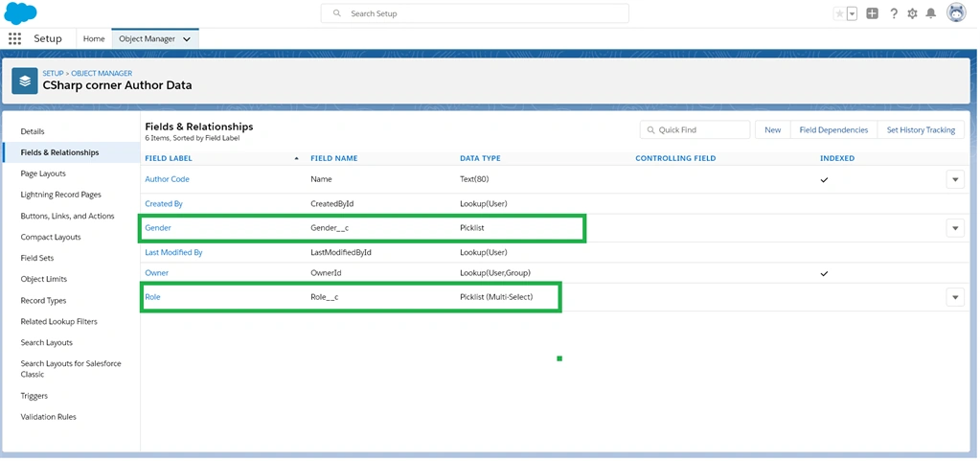Open Compact Layouts in the sidebar
Image resolution: width=980 pixels, height=461 pixels.
pos(51,237)
